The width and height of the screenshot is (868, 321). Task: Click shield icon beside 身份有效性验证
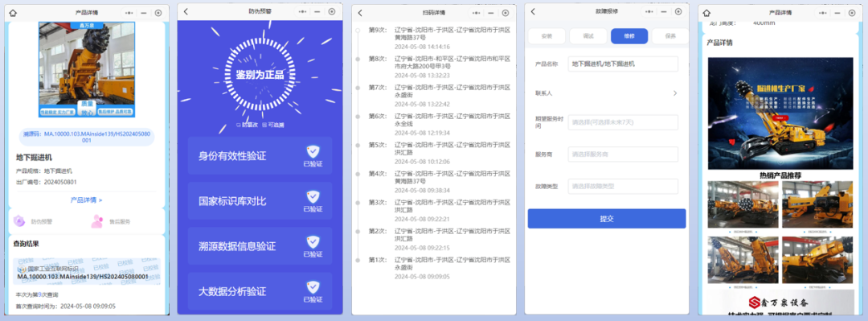313,151
